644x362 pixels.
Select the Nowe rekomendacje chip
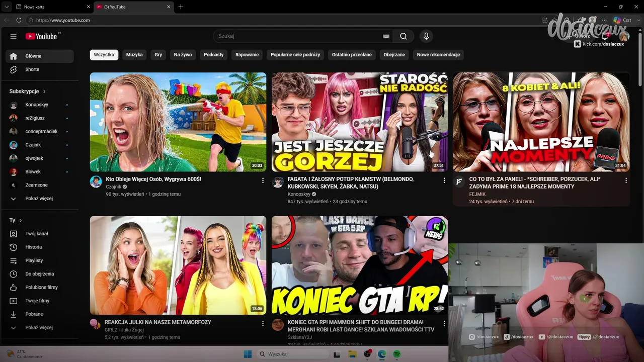click(439, 55)
